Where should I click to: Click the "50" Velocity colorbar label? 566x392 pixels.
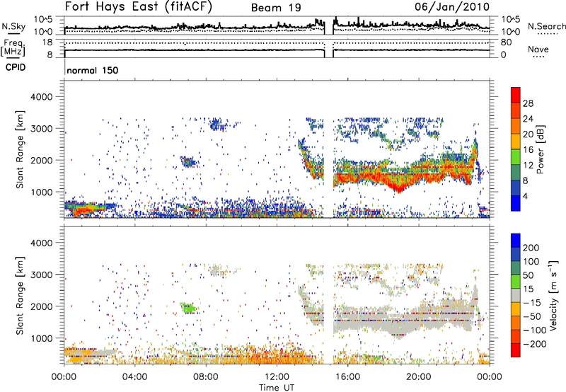(x=528, y=275)
